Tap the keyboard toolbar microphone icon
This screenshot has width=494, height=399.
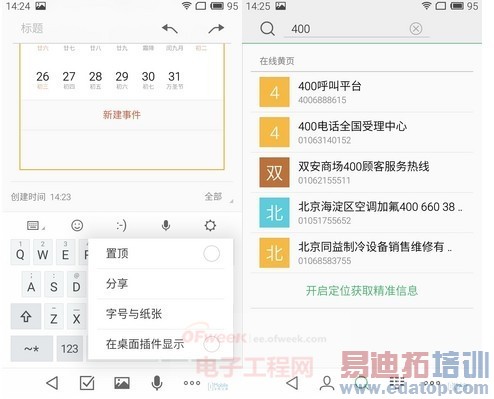pyautogui.click(x=166, y=226)
